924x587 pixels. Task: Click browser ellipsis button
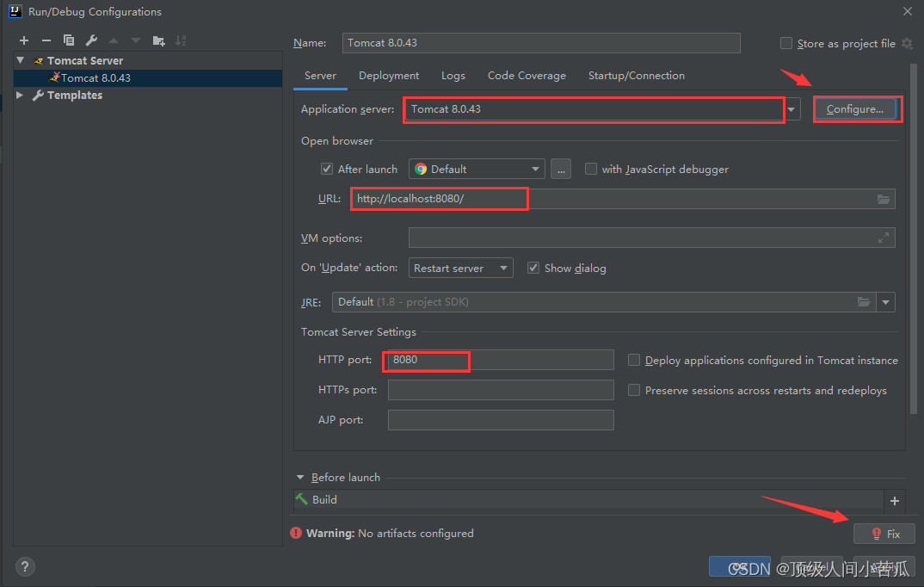(x=561, y=170)
